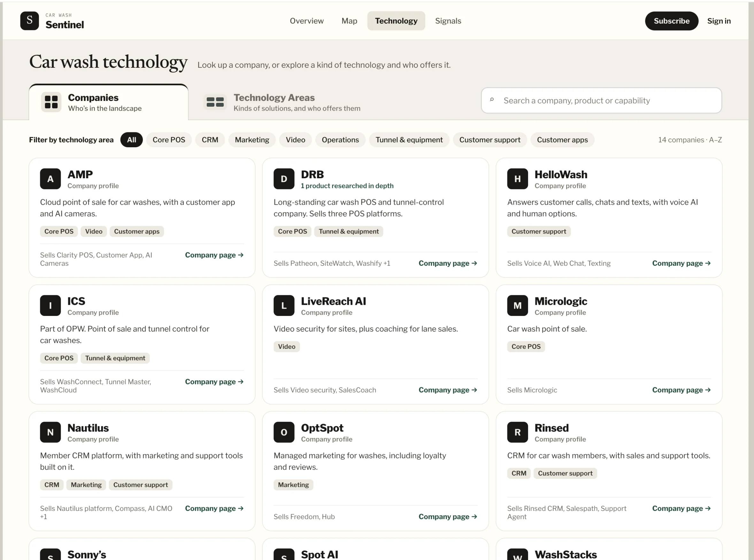Viewport: 754px width, 560px height.
Task: Open Rinsed's Company page link
Action: coord(681,508)
